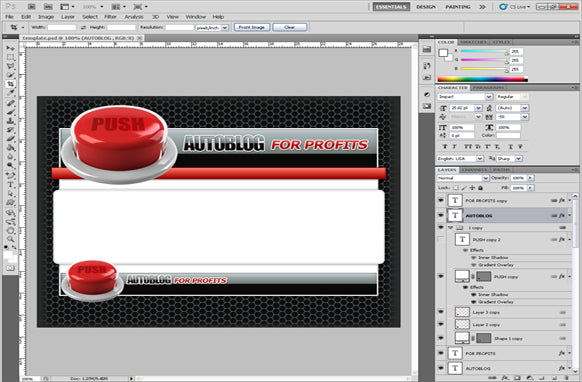Click the color spectrum ramp bar
The height and width of the screenshot is (382, 582).
pos(482,79)
